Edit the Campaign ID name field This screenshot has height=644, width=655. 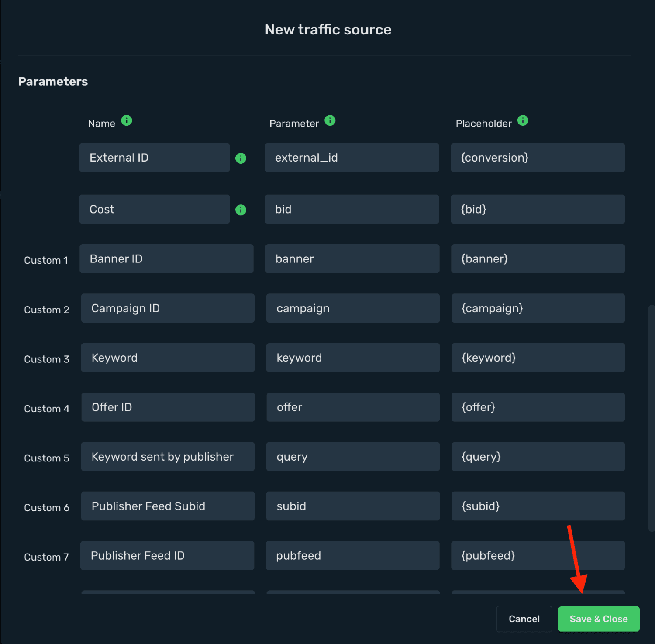tap(168, 308)
